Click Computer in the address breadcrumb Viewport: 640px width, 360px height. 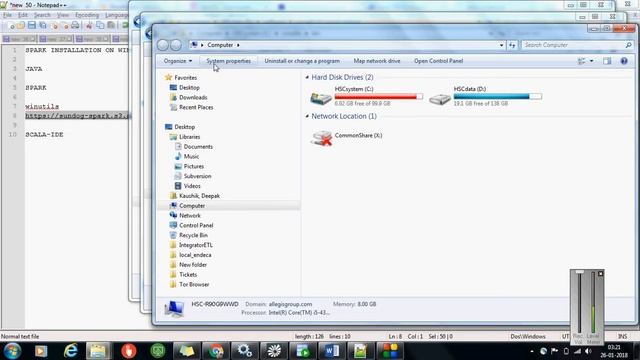point(220,45)
